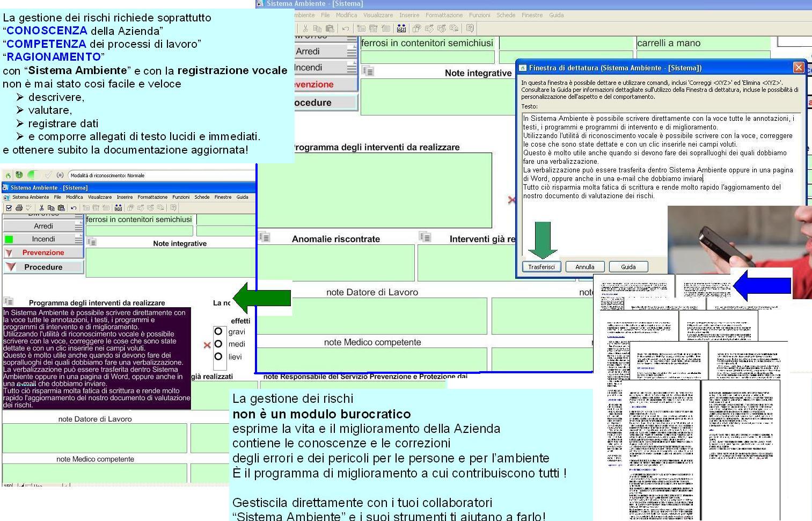
Task: Click the Copy icon on the toolbar
Action: [50, 207]
